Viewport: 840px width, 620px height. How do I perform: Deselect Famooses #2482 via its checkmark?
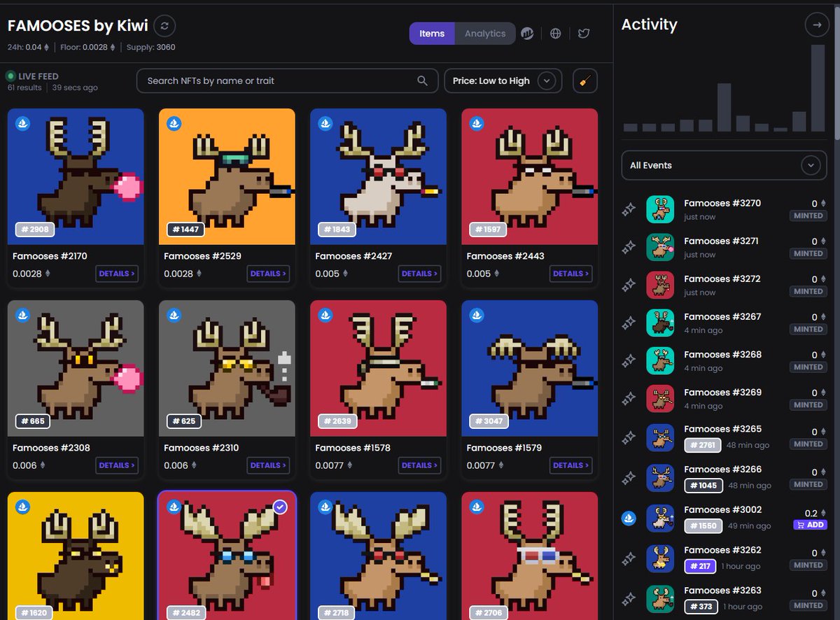pyautogui.click(x=281, y=507)
